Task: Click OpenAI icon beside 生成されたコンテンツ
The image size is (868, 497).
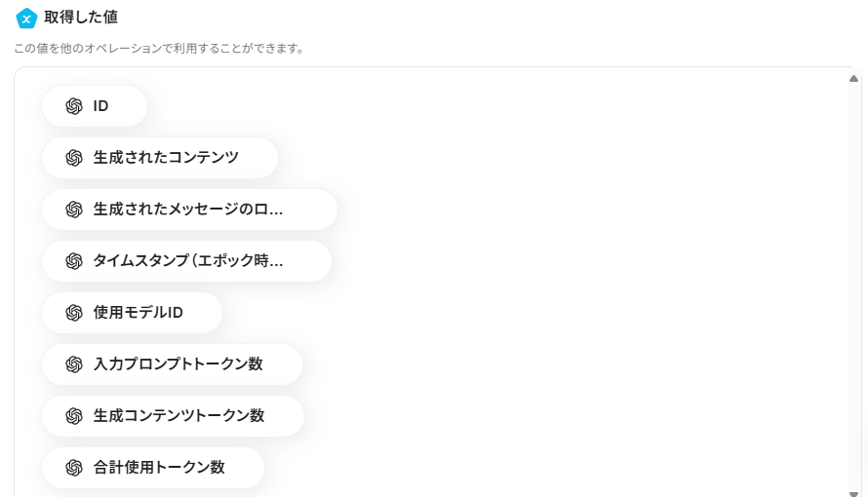Action: (74, 158)
